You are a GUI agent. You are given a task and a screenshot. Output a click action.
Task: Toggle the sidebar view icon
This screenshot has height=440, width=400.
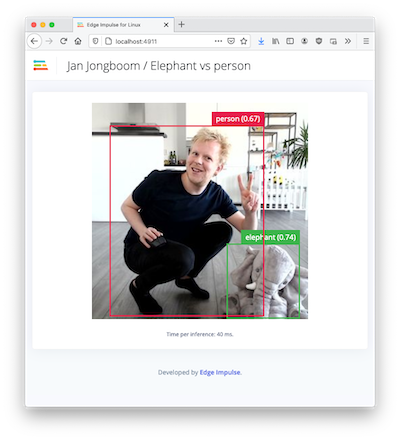290,41
